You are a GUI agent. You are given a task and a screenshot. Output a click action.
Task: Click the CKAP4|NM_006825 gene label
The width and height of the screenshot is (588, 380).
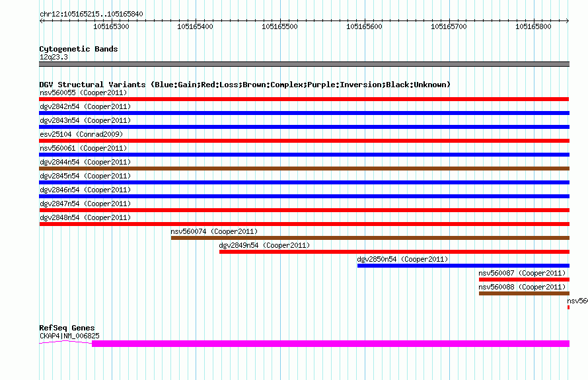tap(69, 336)
